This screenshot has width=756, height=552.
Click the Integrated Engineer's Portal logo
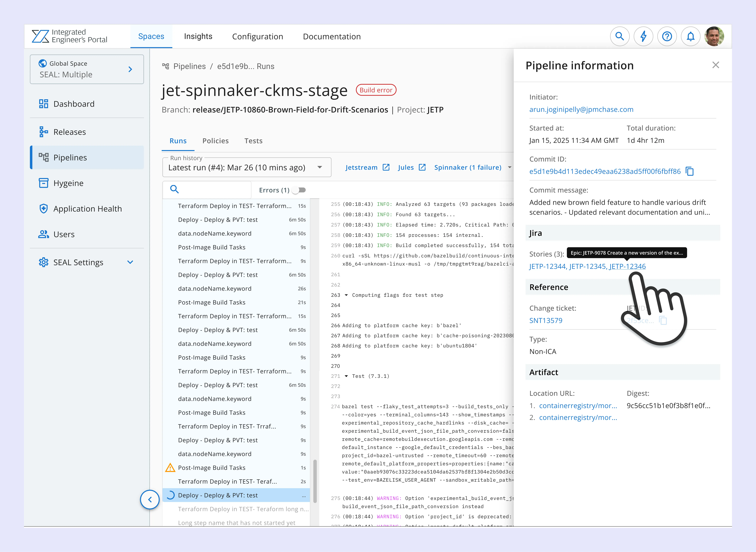click(x=69, y=36)
